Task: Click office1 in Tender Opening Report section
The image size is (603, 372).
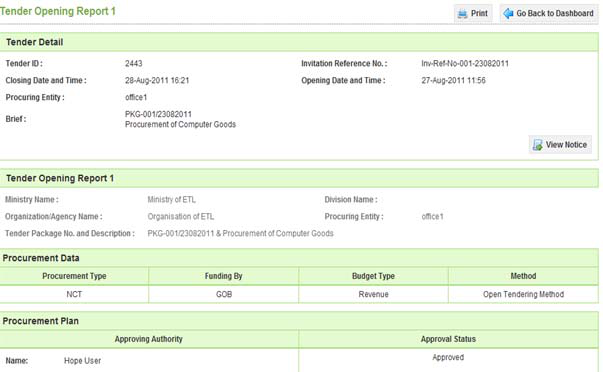Action: pos(432,217)
